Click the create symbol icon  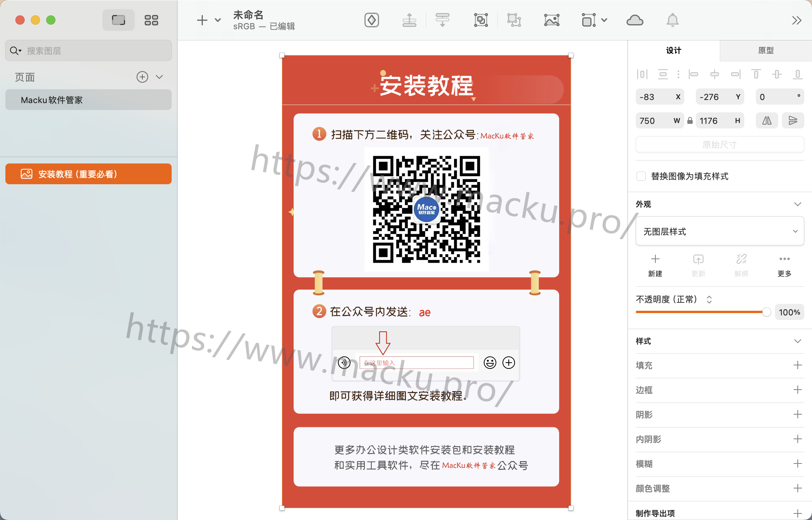[372, 20]
